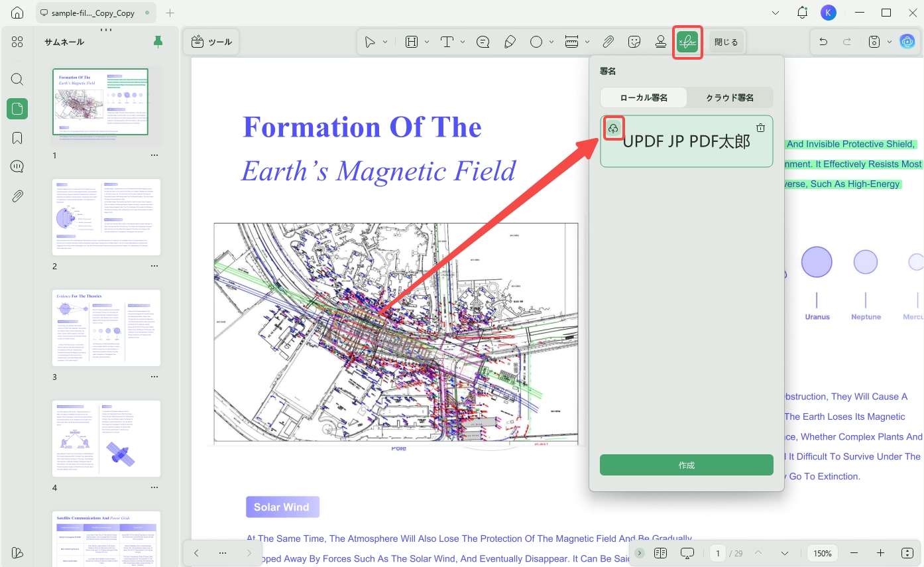Toggle the thumbnails sidebar view icon
Image resolution: width=924 pixels, height=567 pixels.
click(17, 109)
